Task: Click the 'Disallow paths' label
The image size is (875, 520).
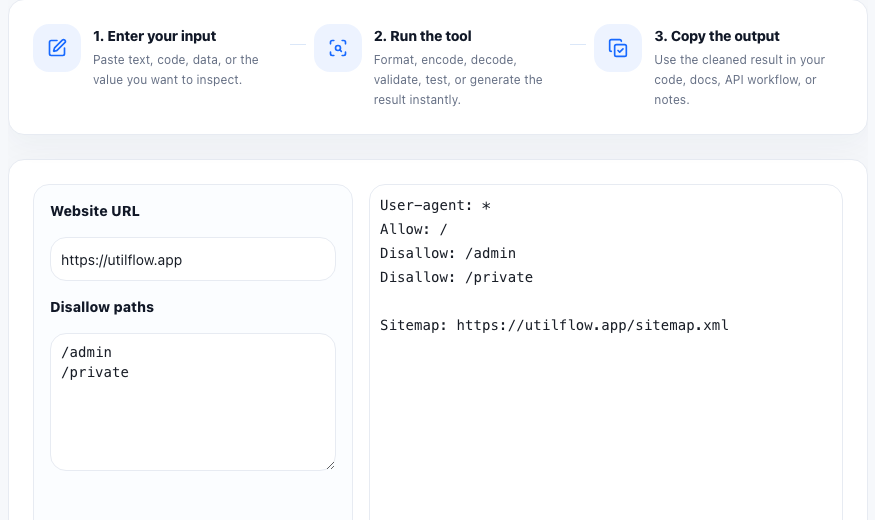Action: (x=102, y=307)
